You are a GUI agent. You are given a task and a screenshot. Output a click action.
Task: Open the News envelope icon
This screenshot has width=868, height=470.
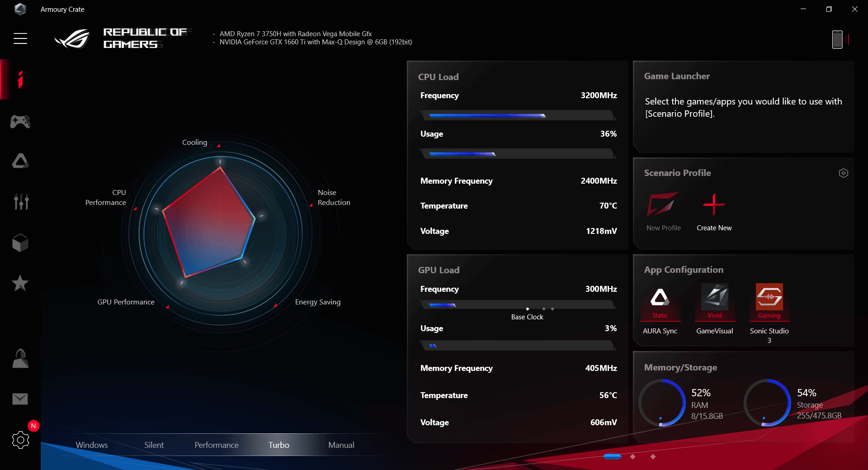[20, 399]
